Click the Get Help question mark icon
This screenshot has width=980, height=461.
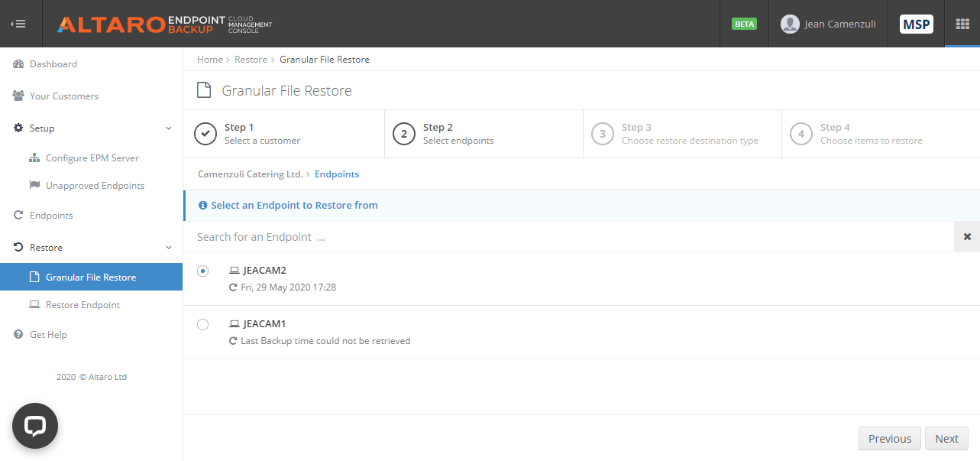17,334
